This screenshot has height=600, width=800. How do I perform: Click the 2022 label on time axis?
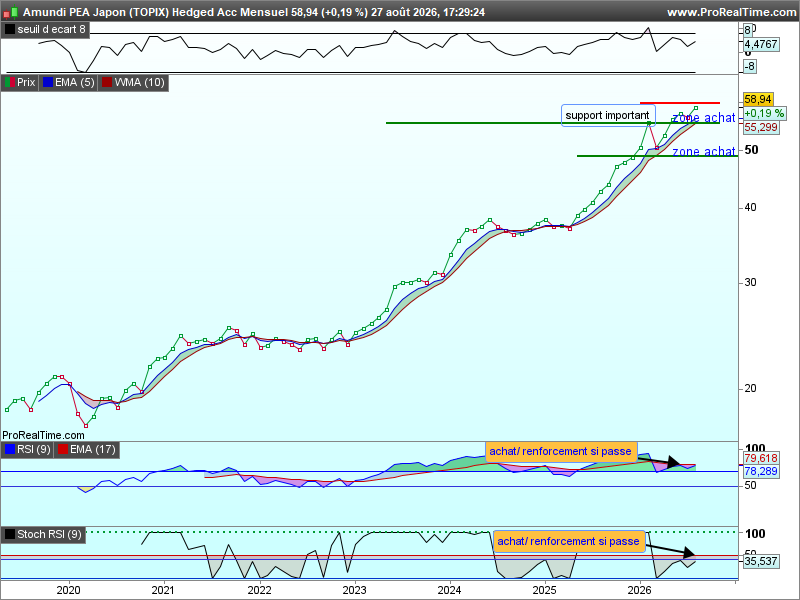(x=259, y=590)
